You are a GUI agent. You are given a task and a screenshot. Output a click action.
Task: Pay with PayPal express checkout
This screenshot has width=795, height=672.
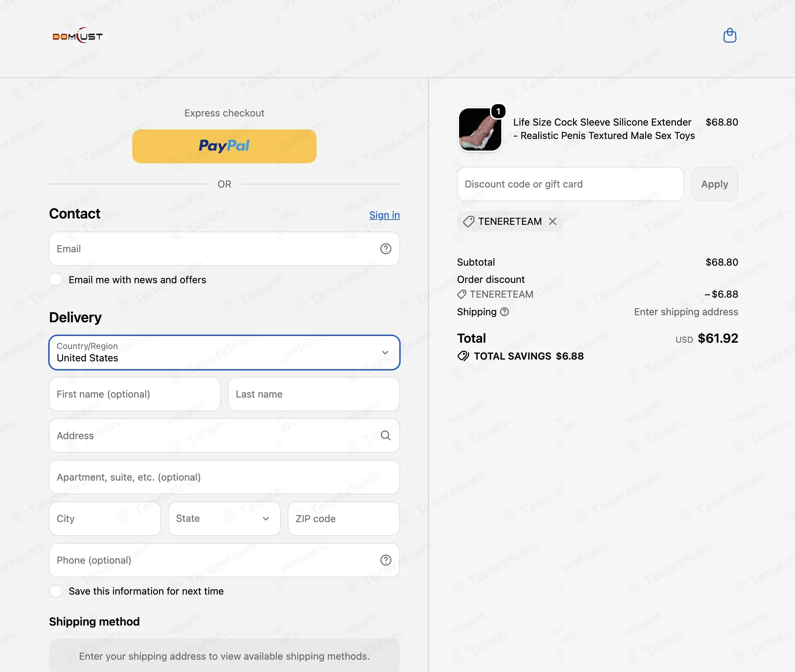pos(224,146)
